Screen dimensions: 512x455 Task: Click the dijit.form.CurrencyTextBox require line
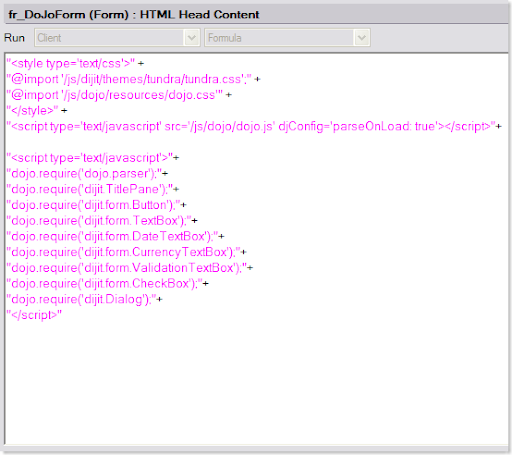126,252
